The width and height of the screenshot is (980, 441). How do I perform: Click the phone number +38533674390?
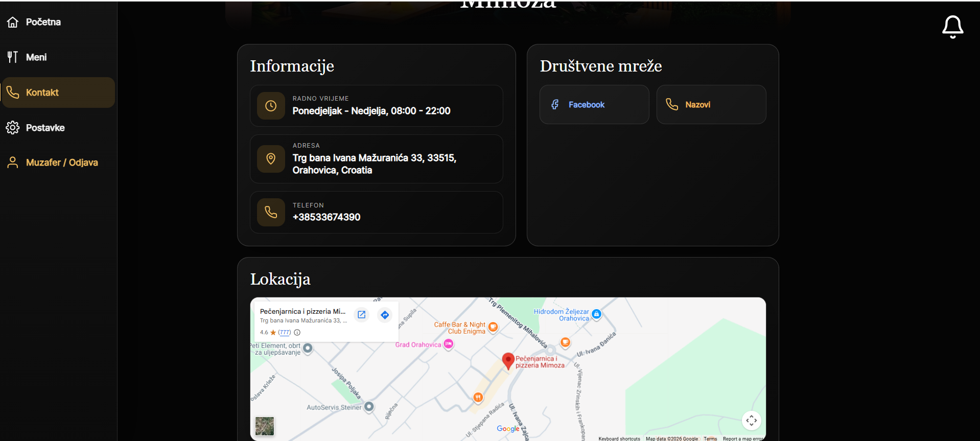[x=326, y=217]
